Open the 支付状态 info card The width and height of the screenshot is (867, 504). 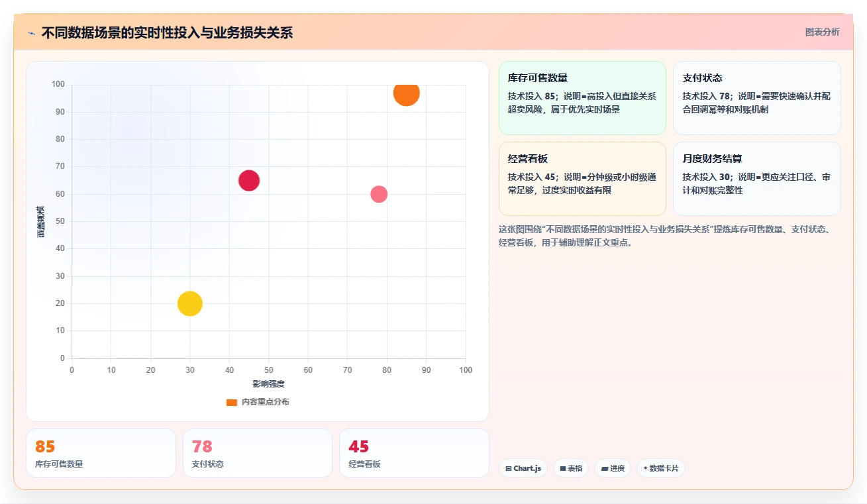(x=757, y=98)
